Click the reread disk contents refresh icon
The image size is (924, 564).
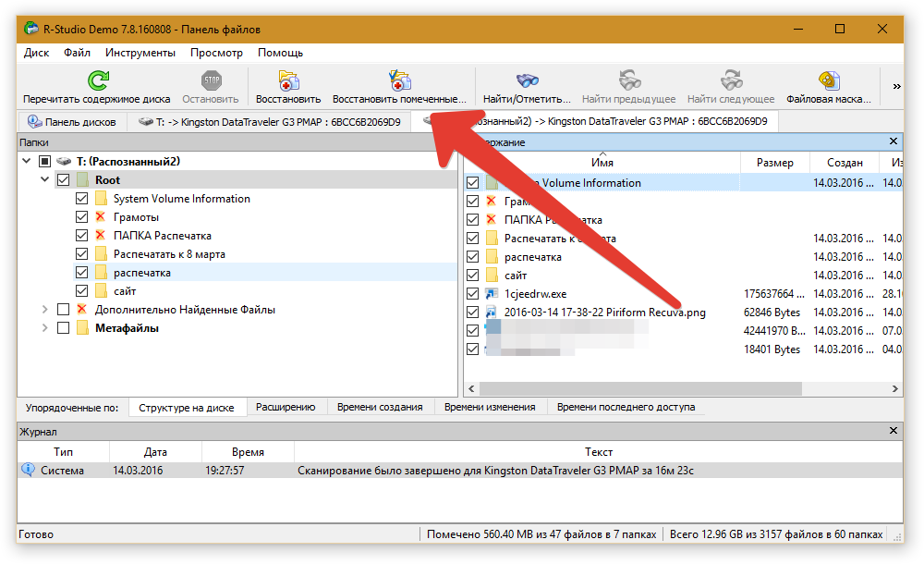(98, 80)
